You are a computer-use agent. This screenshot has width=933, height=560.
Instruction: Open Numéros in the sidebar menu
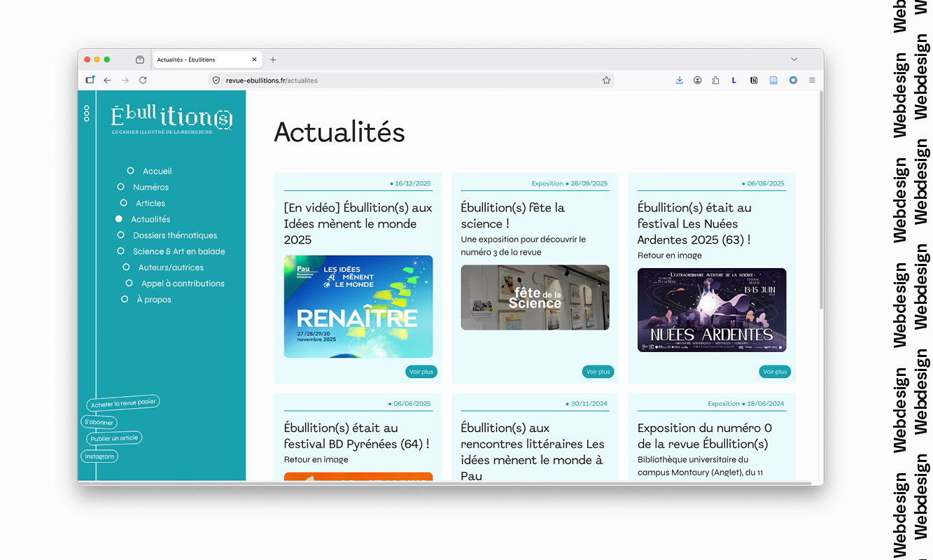[x=150, y=188]
